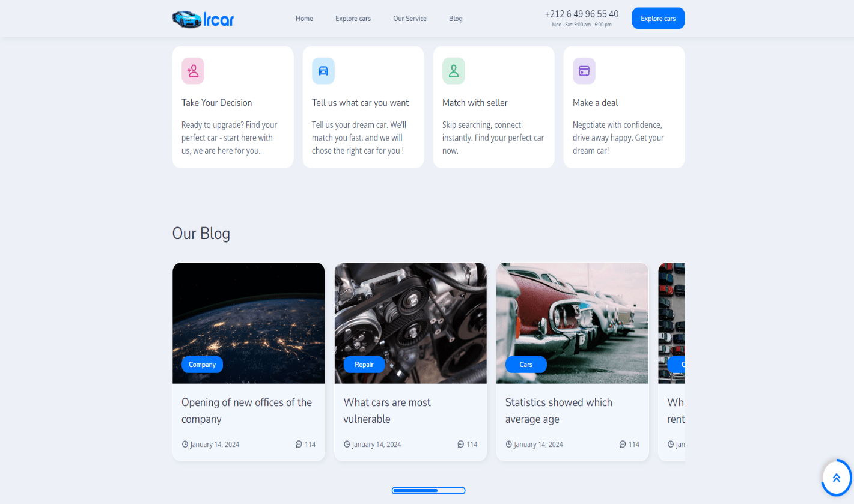Click the 'Match with seller' heading
Image resolution: width=854 pixels, height=504 pixels.
click(475, 103)
